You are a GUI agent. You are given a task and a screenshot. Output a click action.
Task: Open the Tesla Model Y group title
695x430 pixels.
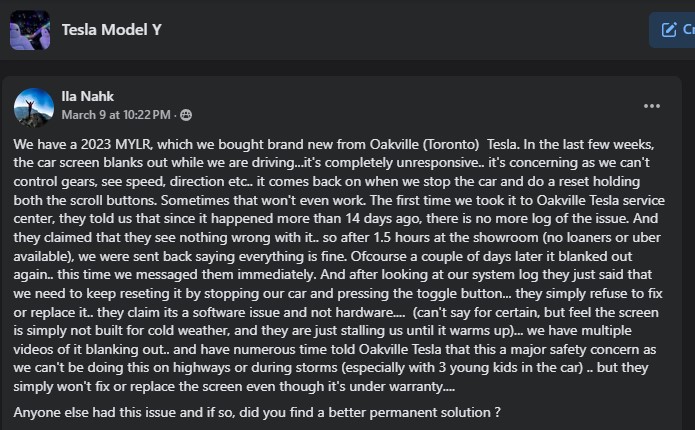(112, 30)
